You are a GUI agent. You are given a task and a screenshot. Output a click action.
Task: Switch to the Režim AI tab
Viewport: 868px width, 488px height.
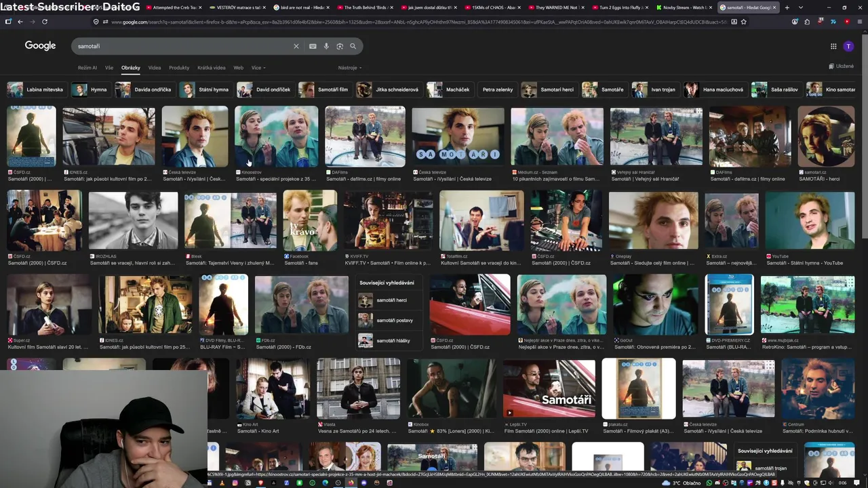(x=87, y=68)
